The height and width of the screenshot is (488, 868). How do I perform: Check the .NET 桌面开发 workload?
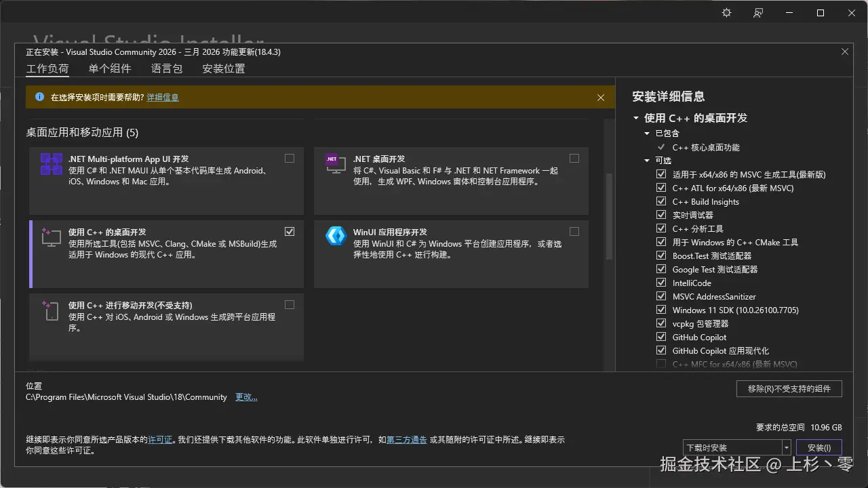574,158
